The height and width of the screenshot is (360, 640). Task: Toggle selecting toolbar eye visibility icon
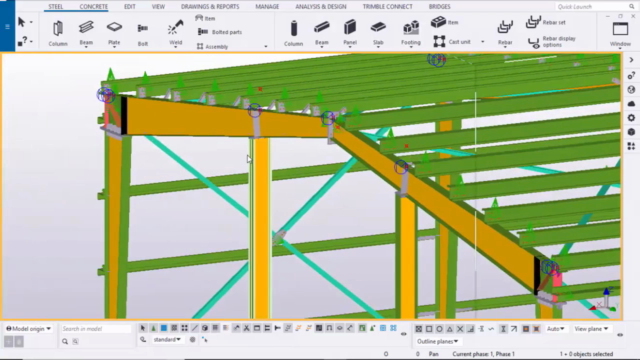click(404, 334)
